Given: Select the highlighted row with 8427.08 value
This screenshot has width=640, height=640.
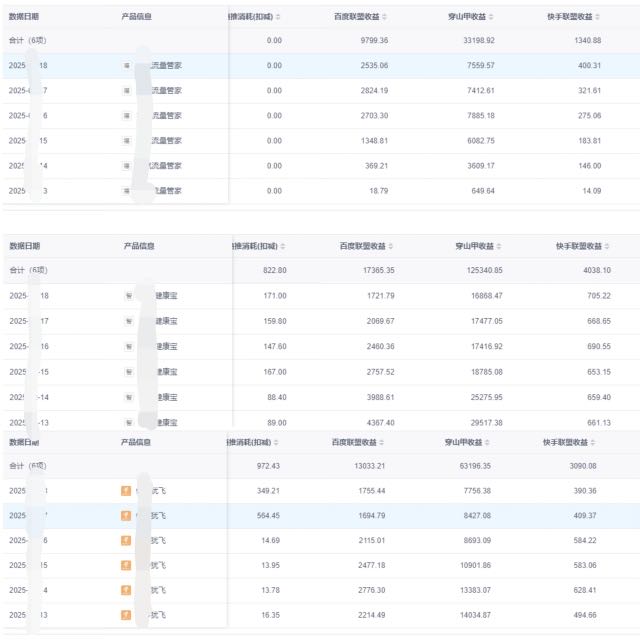Looking at the screenshot, I should (320, 516).
